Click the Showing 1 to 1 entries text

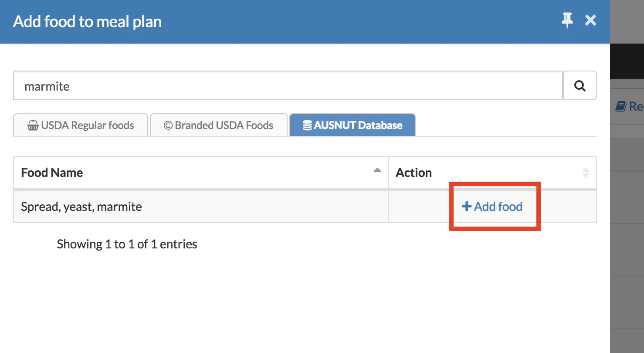127,244
